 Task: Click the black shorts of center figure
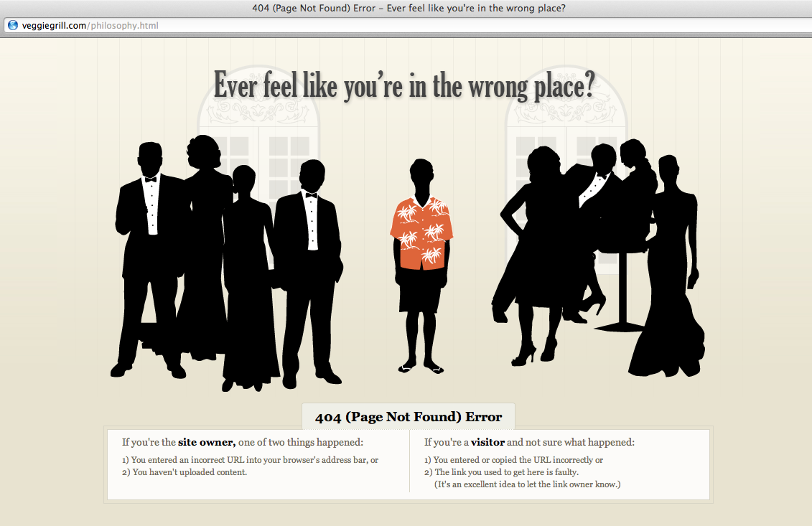[421, 291]
